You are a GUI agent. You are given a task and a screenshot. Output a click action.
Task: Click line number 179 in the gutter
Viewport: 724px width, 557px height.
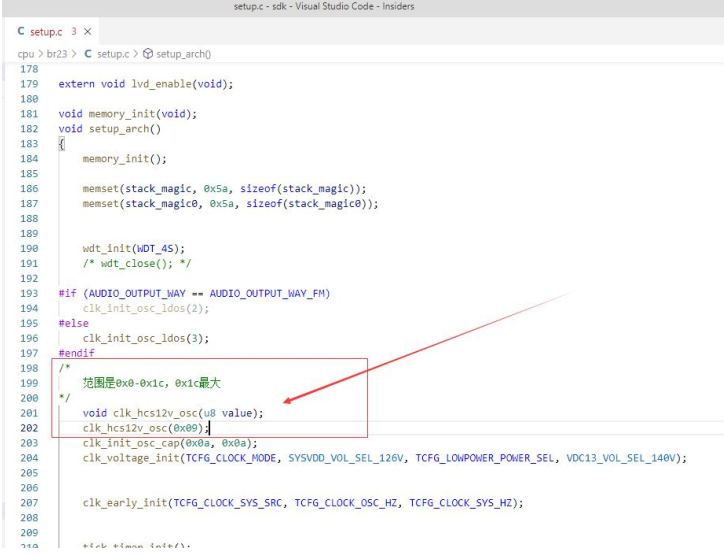[29, 84]
